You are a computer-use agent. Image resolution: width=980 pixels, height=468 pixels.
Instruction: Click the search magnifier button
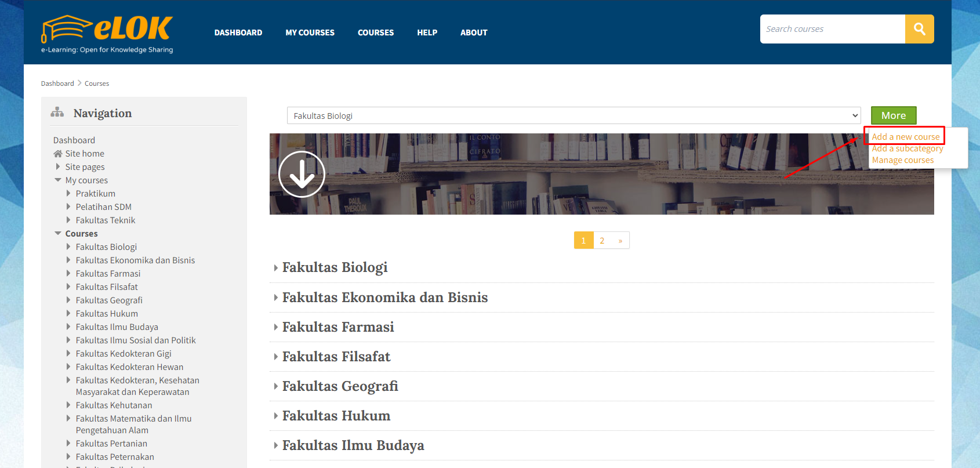(919, 29)
